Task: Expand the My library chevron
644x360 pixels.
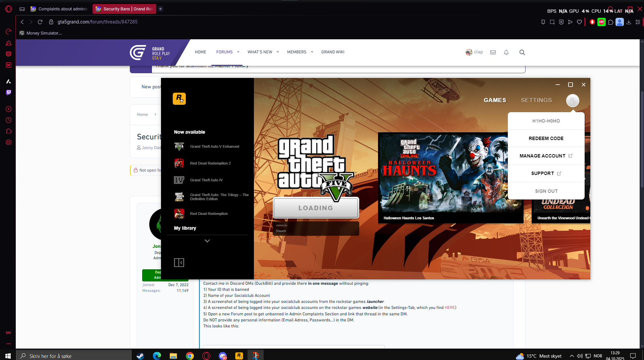Action: [x=207, y=241]
